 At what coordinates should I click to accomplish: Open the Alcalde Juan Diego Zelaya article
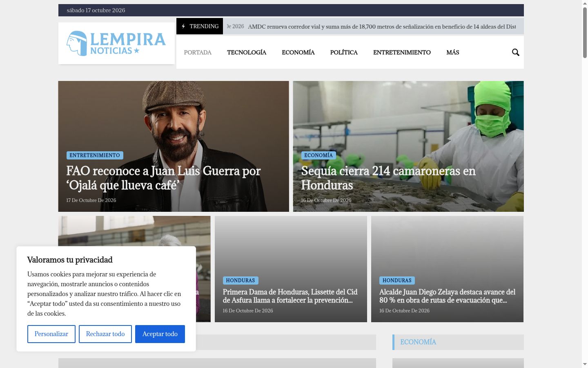coord(447,296)
